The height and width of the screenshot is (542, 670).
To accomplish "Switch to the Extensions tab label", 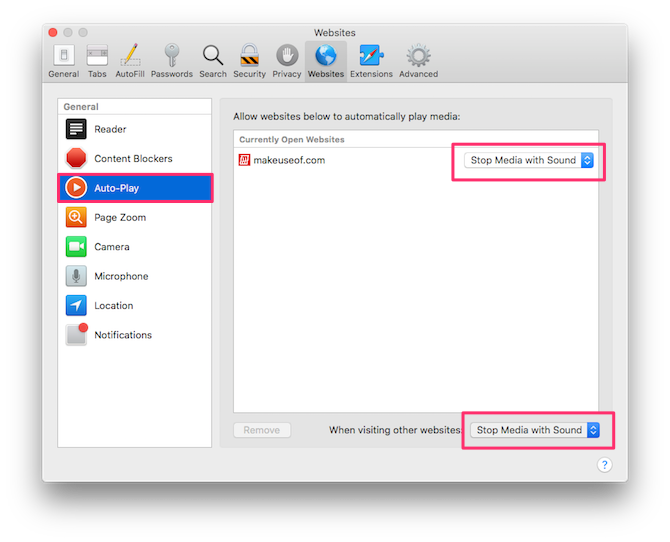I will [x=371, y=74].
